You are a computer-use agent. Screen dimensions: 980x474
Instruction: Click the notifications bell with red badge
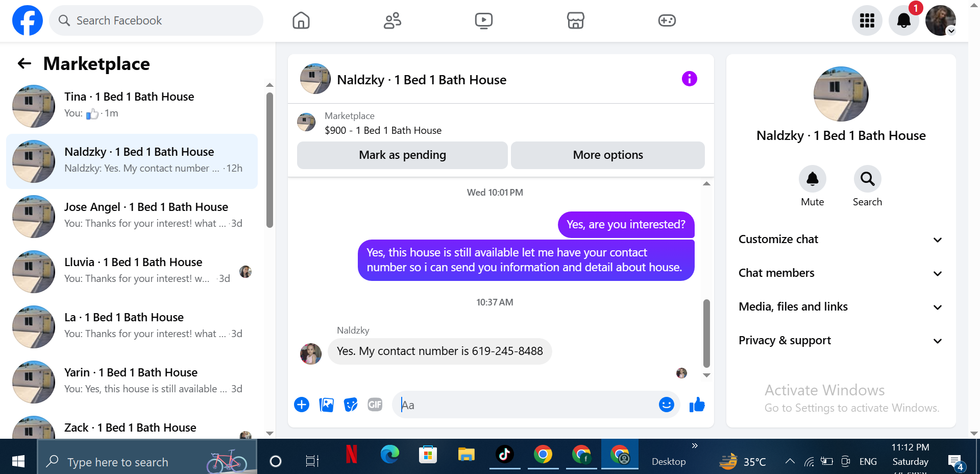(x=903, y=20)
